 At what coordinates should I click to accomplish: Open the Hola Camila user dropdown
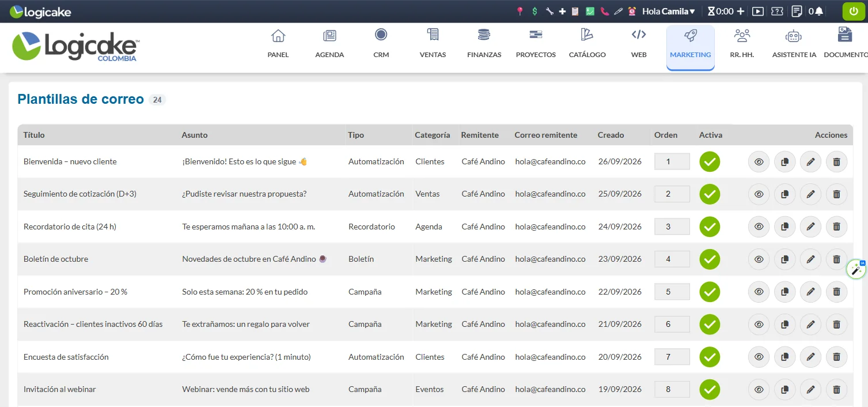(669, 11)
